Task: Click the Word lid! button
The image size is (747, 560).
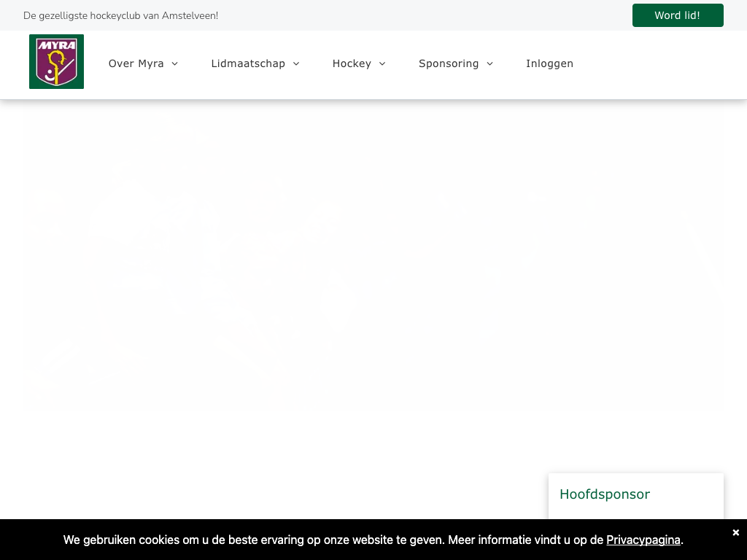Action: point(678,15)
